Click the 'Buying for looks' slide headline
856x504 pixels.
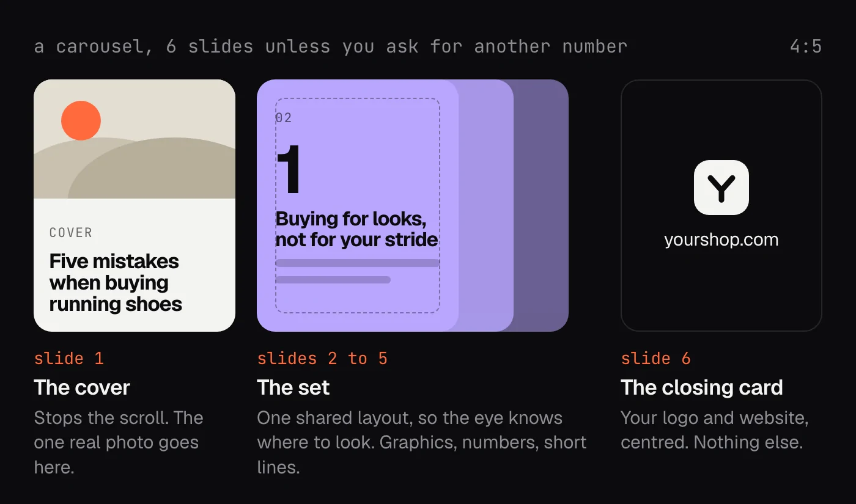(x=356, y=229)
